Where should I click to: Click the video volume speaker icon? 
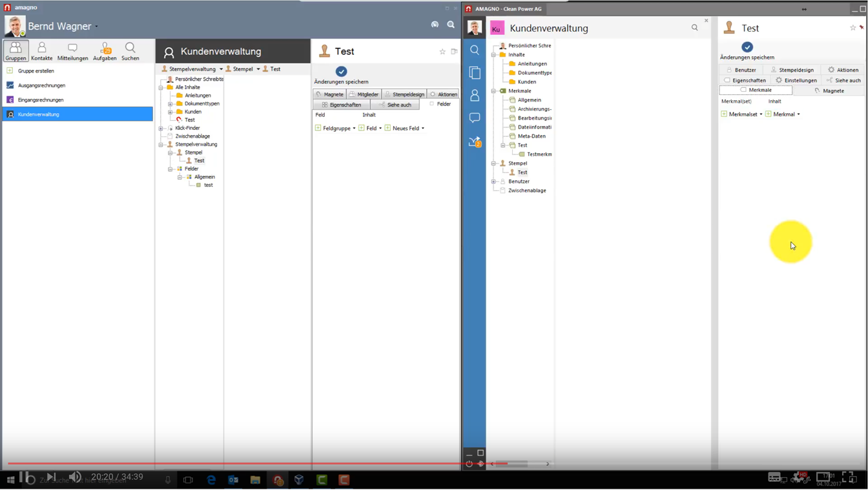click(x=75, y=477)
